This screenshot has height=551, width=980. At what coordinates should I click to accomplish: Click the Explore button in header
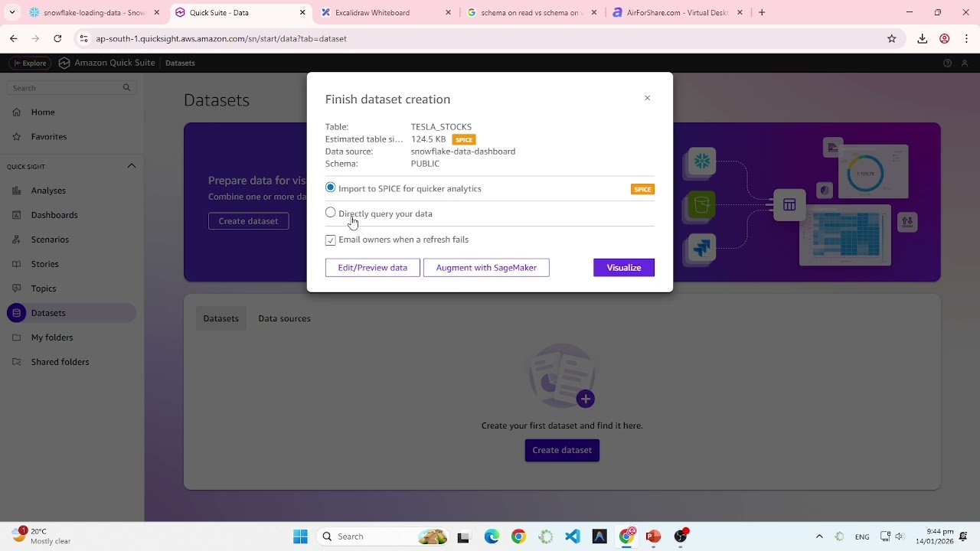pos(30,64)
